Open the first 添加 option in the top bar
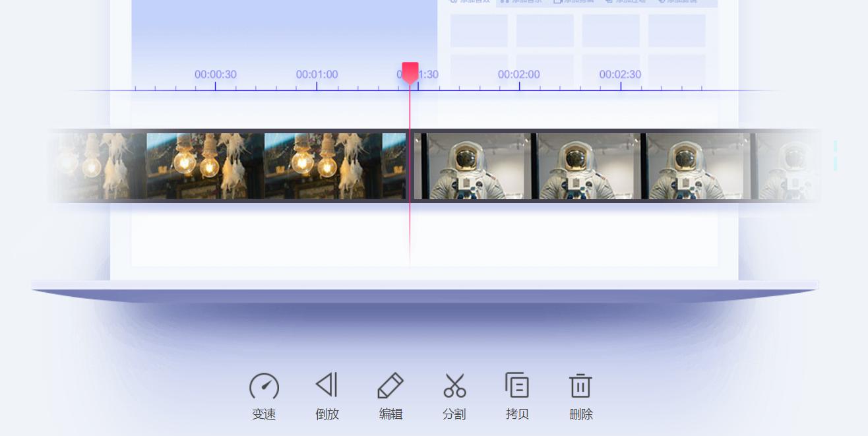 [468, 3]
